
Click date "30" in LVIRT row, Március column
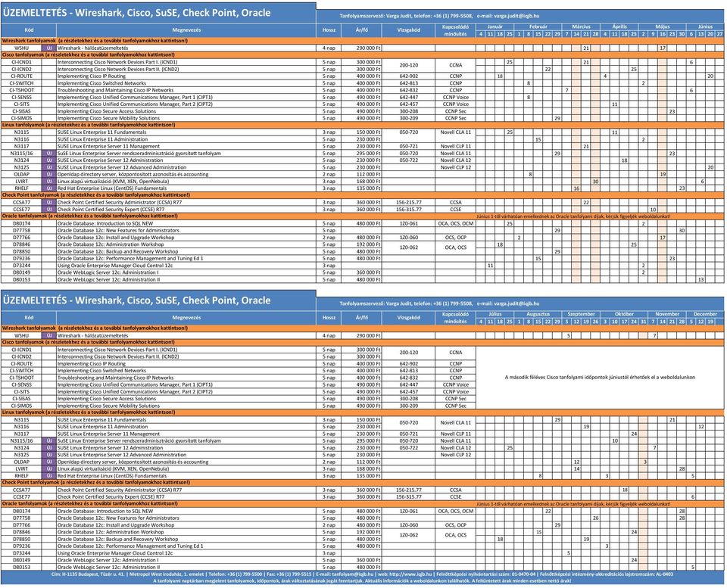595,182
